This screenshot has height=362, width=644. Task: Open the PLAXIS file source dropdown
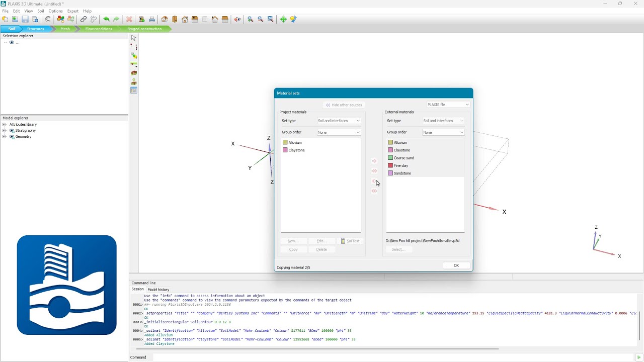coord(448,105)
